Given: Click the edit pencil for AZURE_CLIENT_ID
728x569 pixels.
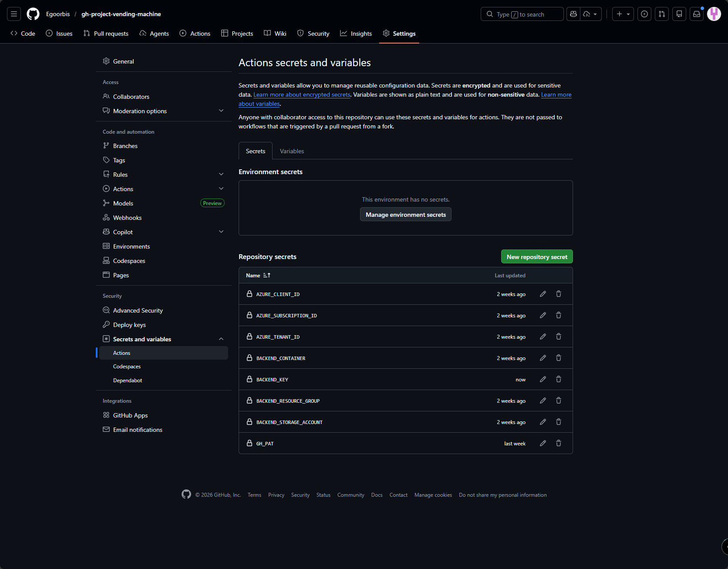Looking at the screenshot, I should tap(543, 294).
